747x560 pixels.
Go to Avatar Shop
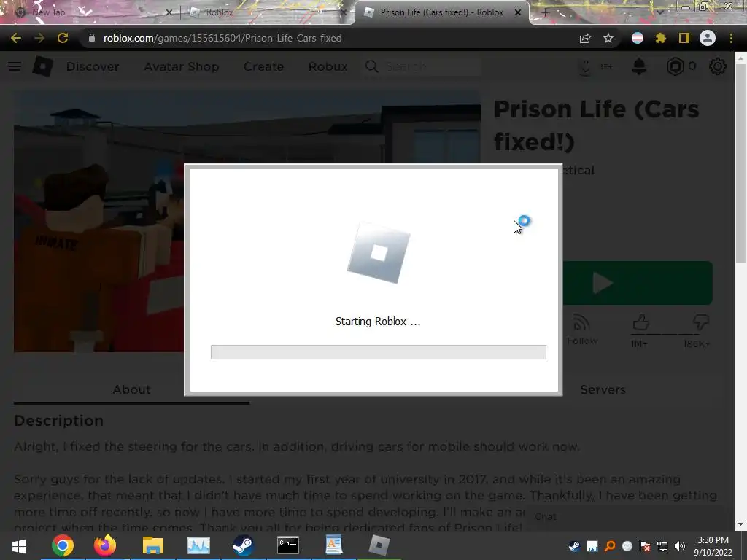pyautogui.click(x=182, y=66)
